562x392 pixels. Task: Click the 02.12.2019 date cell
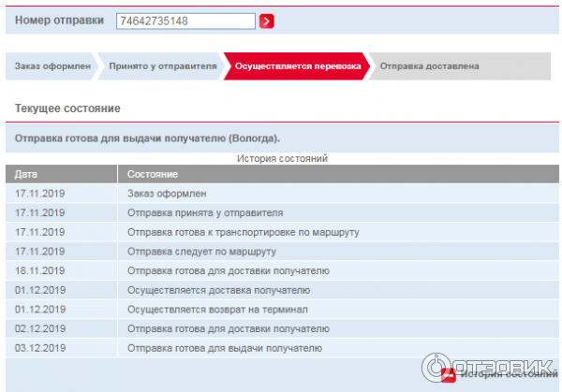click(x=40, y=329)
